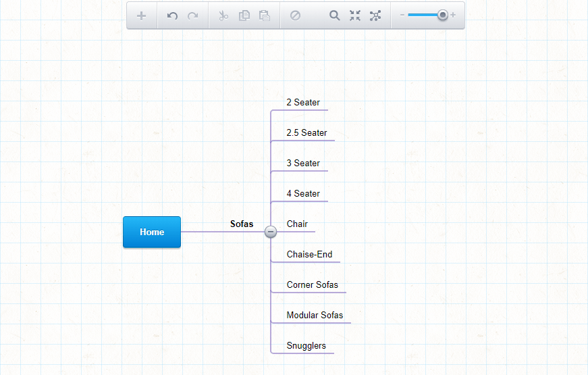588x375 pixels.
Task: Select the 4 Seater node
Action: point(303,194)
